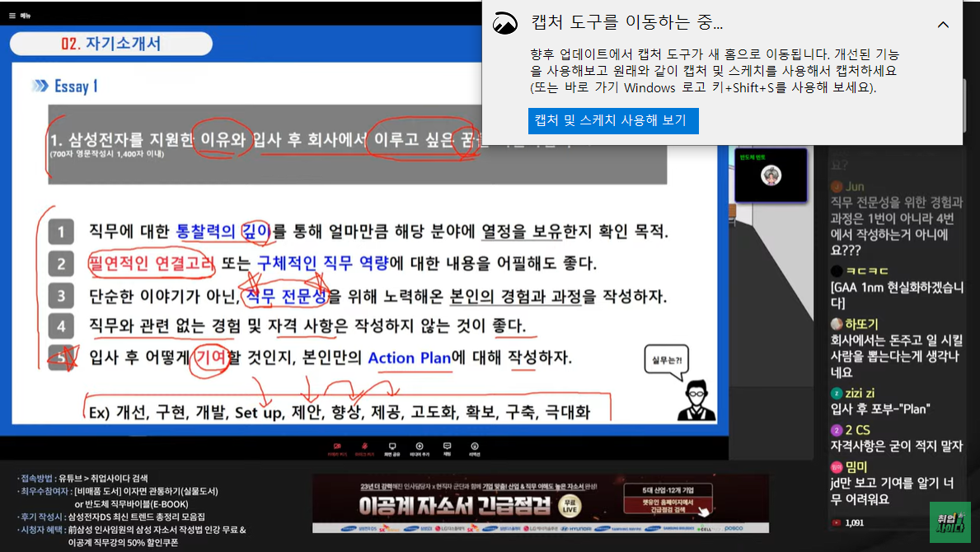Collapse the capture tool notification chevron
The width and height of the screenshot is (980, 552).
coord(943,25)
